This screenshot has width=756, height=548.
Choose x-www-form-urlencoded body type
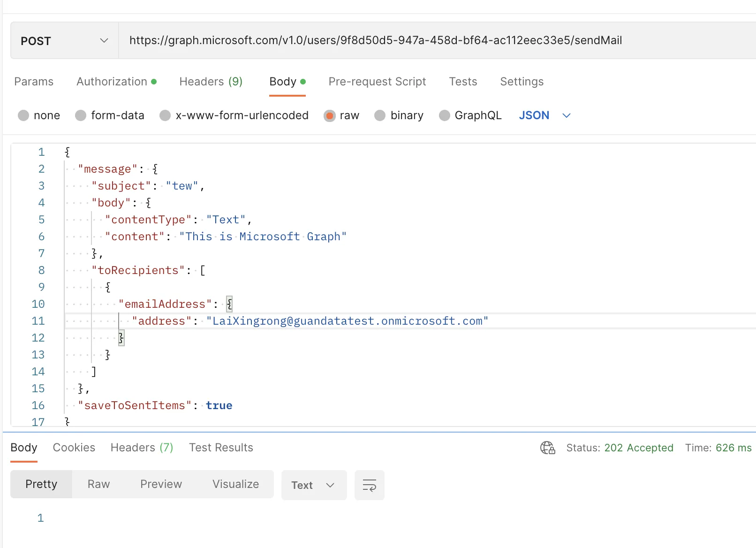[165, 115]
